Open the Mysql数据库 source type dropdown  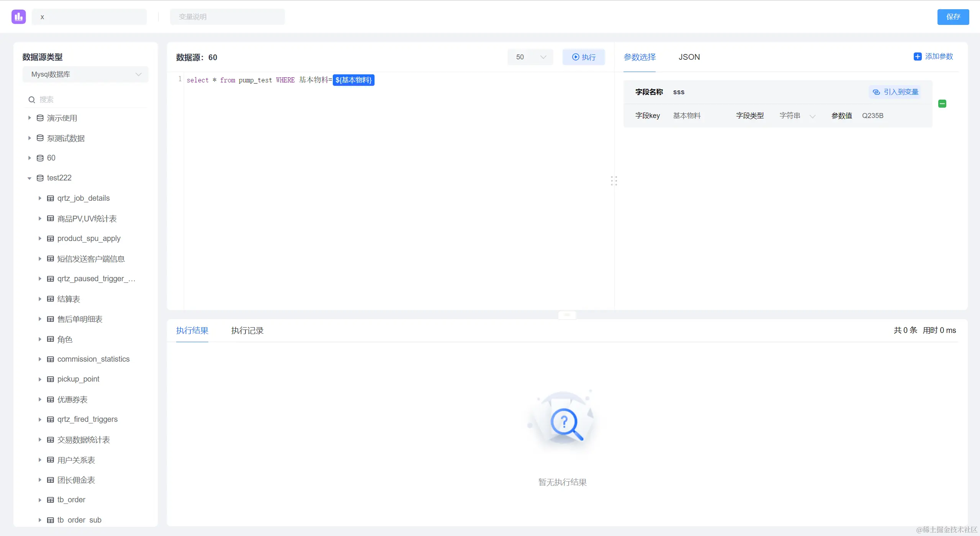point(85,74)
